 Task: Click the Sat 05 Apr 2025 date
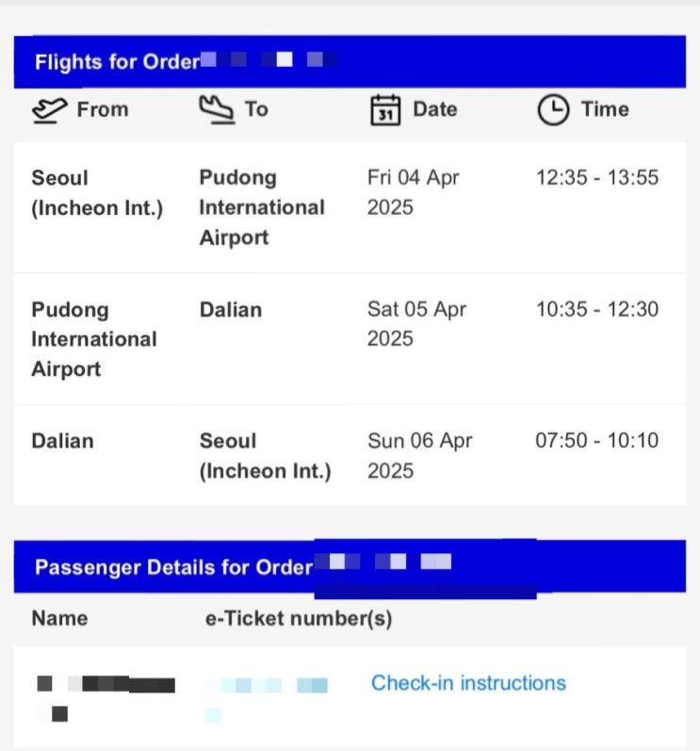point(416,324)
